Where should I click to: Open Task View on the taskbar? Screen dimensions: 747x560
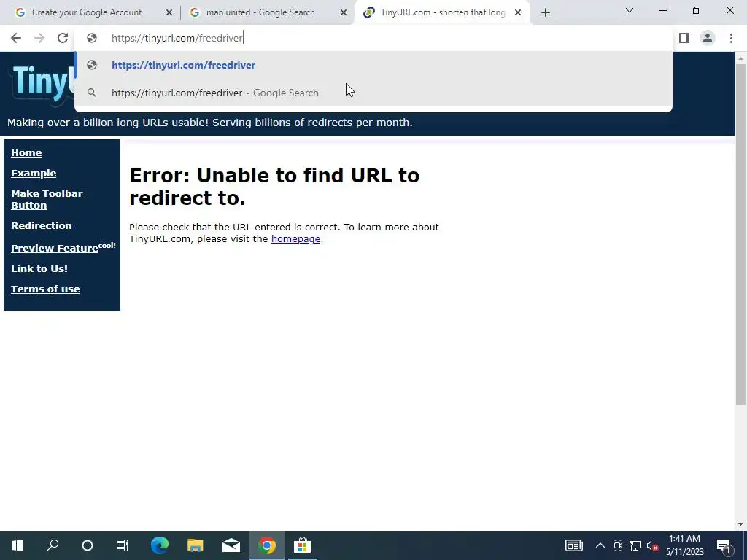(x=123, y=545)
